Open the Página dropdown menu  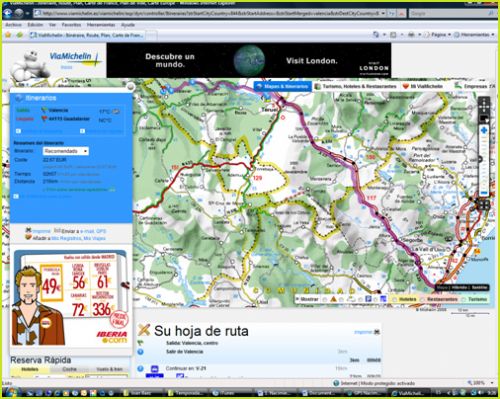[438, 35]
